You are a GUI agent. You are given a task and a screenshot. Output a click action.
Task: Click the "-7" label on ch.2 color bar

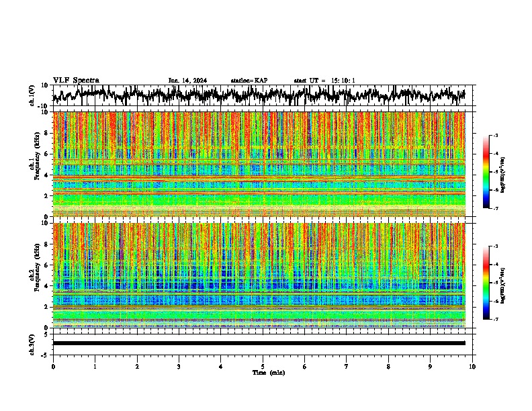point(496,319)
